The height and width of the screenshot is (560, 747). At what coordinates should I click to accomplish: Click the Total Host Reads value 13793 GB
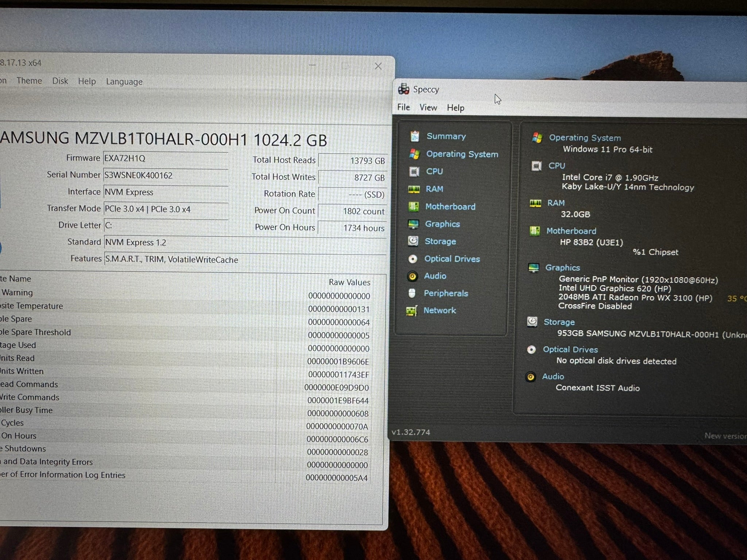pyautogui.click(x=352, y=161)
